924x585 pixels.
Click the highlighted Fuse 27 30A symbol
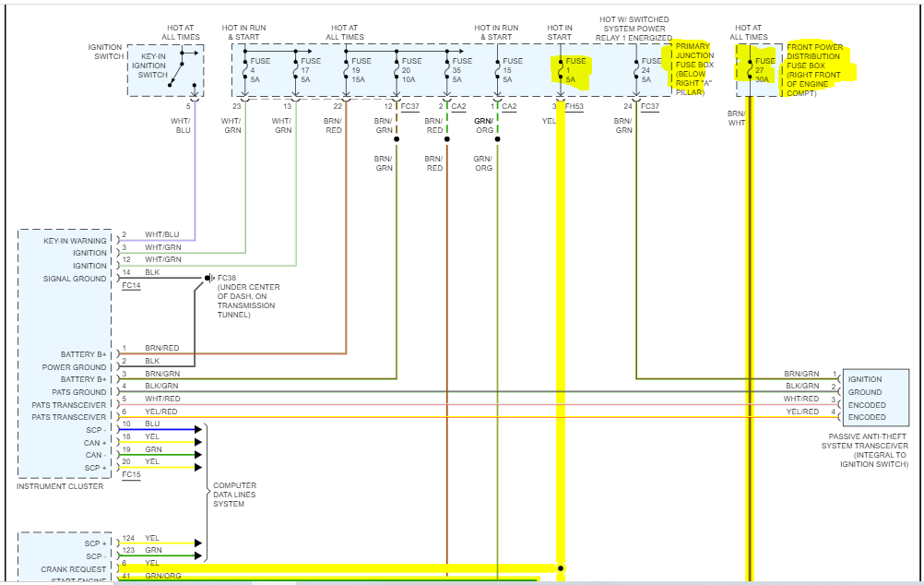[750, 71]
